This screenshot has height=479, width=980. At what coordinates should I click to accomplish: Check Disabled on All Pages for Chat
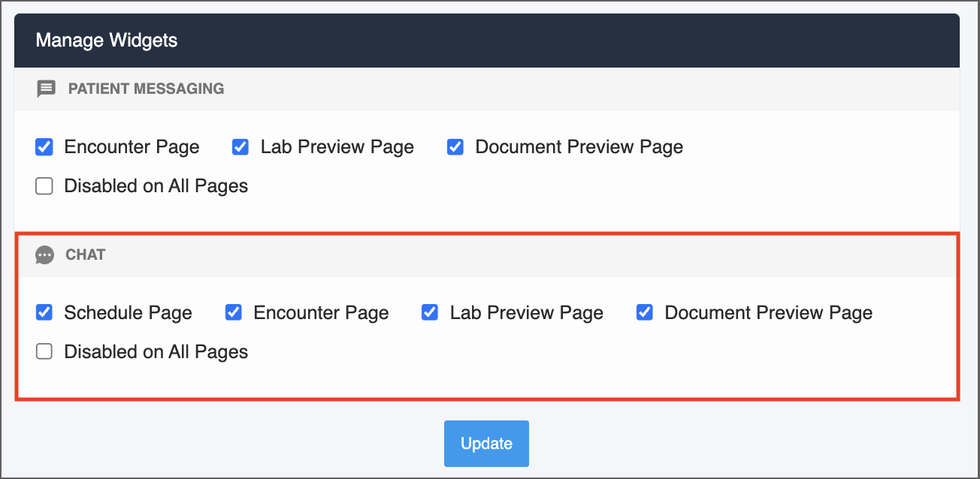[44, 351]
